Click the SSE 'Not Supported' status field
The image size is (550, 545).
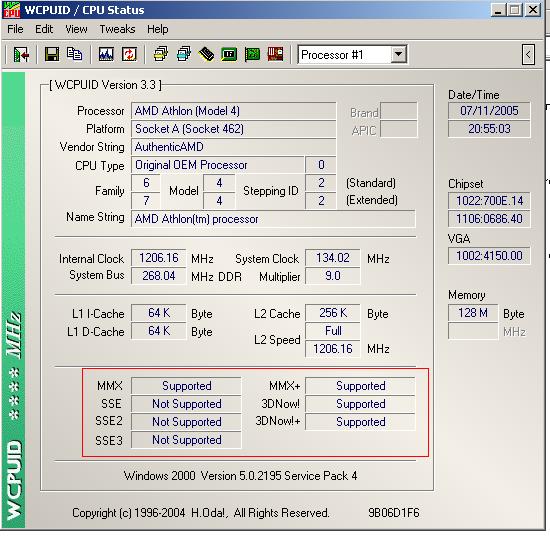186,404
